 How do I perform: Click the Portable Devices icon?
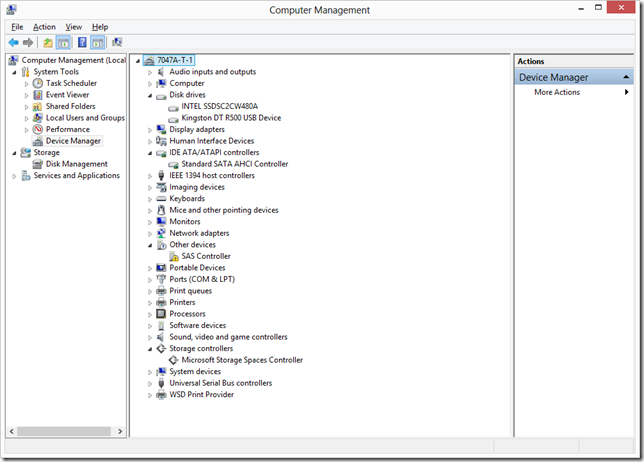click(x=161, y=268)
